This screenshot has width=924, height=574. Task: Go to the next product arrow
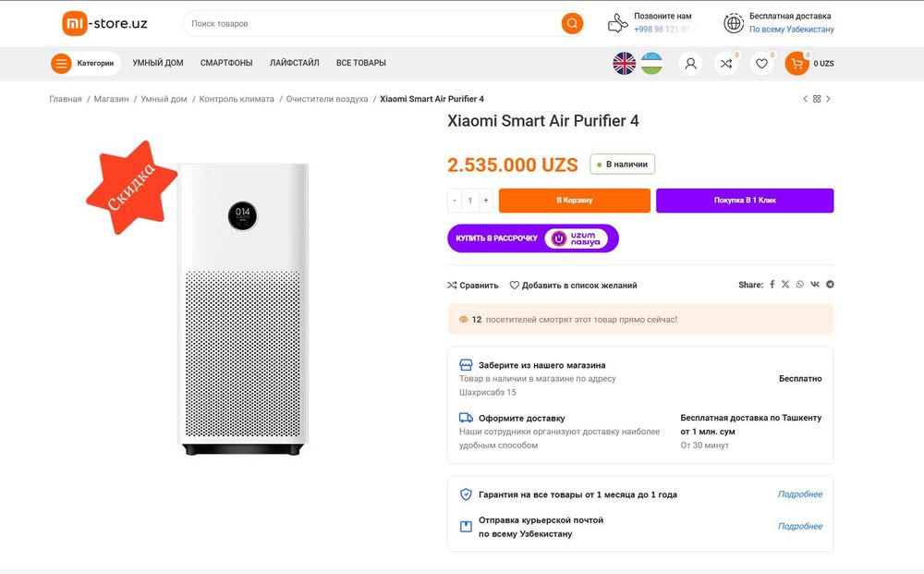point(829,99)
